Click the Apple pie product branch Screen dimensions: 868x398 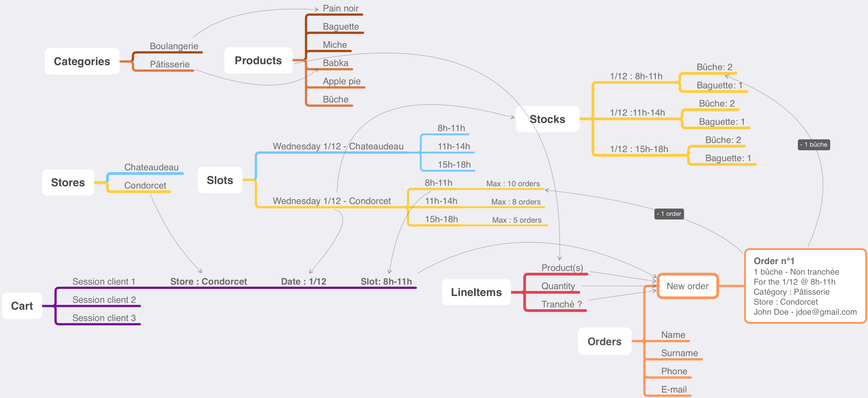pyautogui.click(x=341, y=81)
